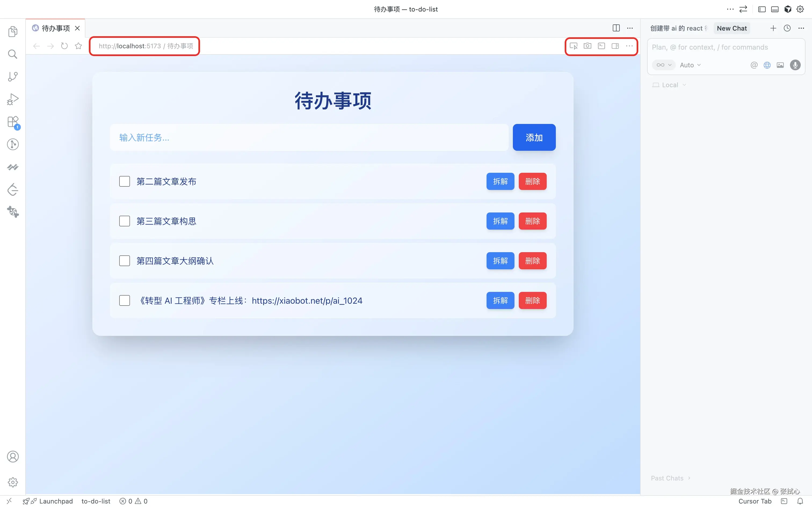Take a screenshot using the camera icon

pos(587,46)
